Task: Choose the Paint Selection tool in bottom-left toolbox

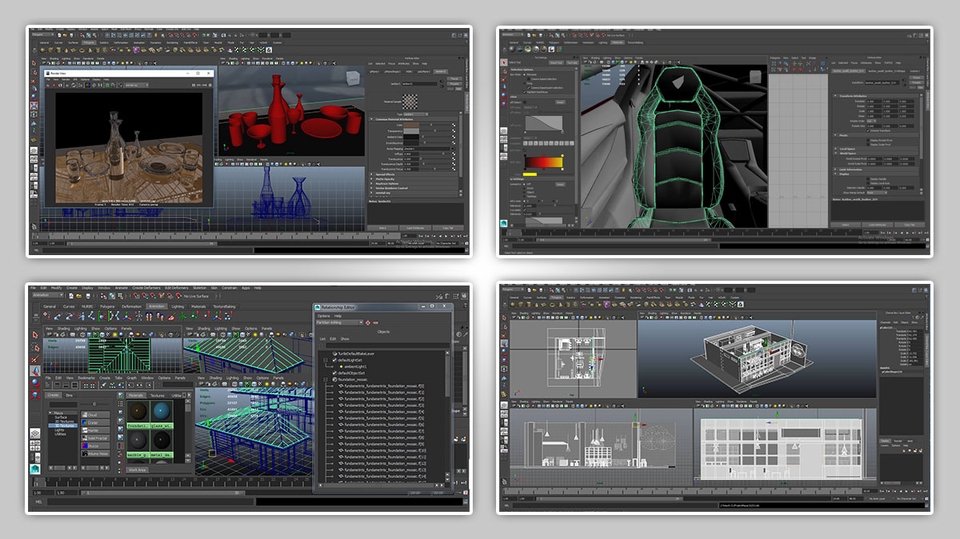Action: tap(35, 359)
